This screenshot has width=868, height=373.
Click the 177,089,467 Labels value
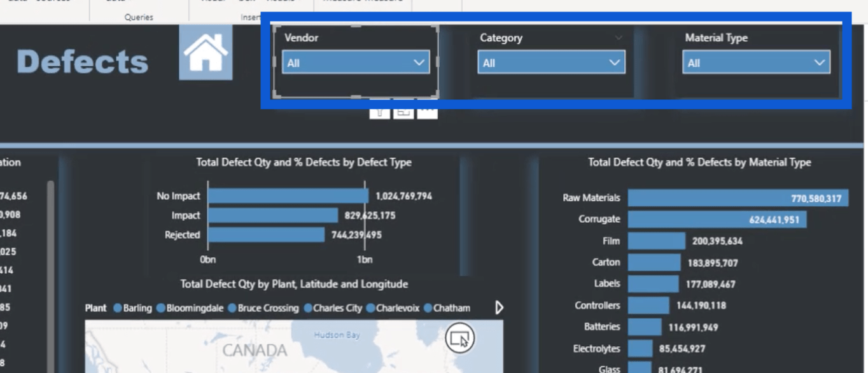tap(711, 285)
